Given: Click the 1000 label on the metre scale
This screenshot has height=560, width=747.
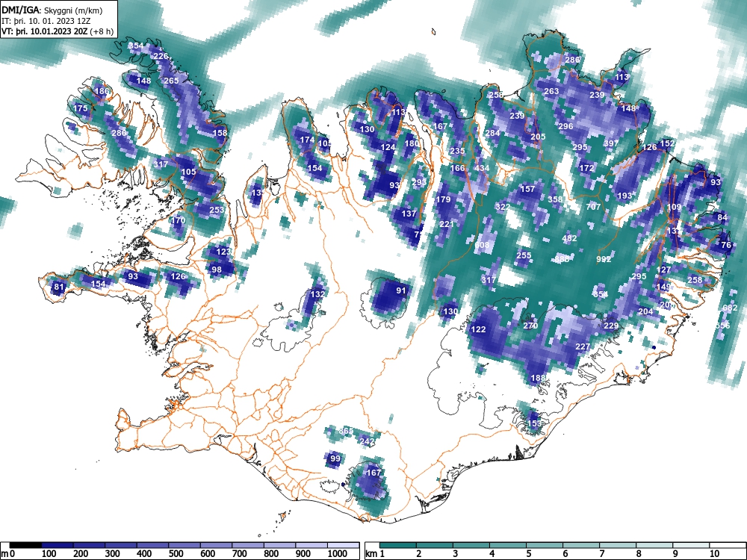Looking at the screenshot, I should pos(337,554).
